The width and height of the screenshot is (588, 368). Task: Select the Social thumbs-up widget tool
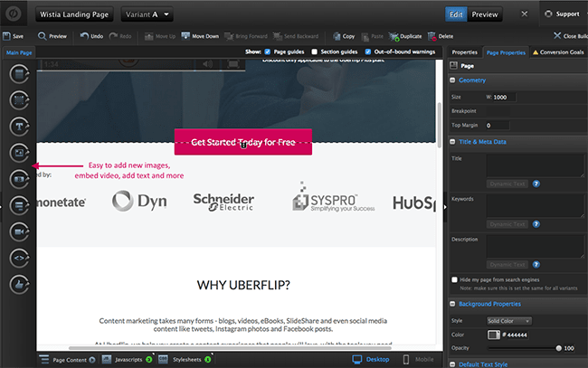[x=19, y=285]
